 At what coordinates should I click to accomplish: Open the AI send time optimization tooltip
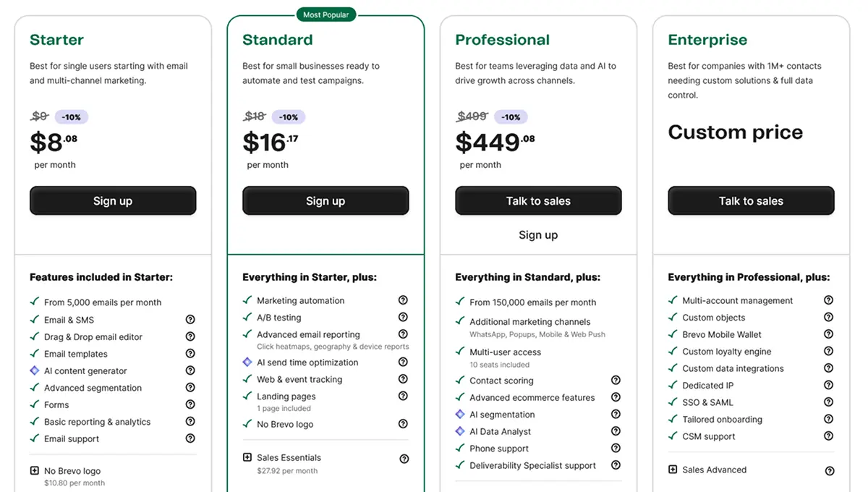click(x=404, y=362)
